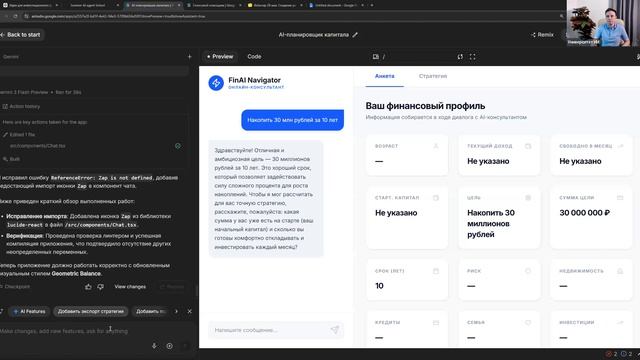The height and width of the screenshot is (360, 640).
Task: Click the Свободно в месяц card icon
Action: pos(620,146)
